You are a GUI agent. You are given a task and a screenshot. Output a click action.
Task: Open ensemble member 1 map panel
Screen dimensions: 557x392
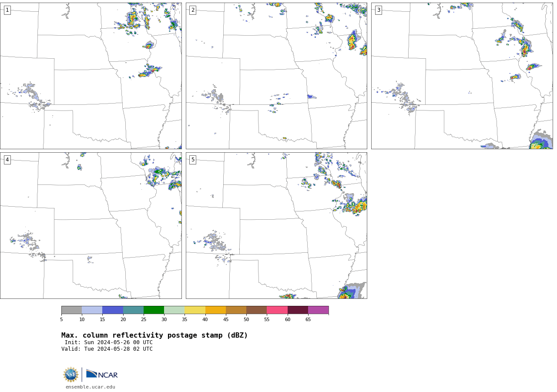tap(91, 76)
